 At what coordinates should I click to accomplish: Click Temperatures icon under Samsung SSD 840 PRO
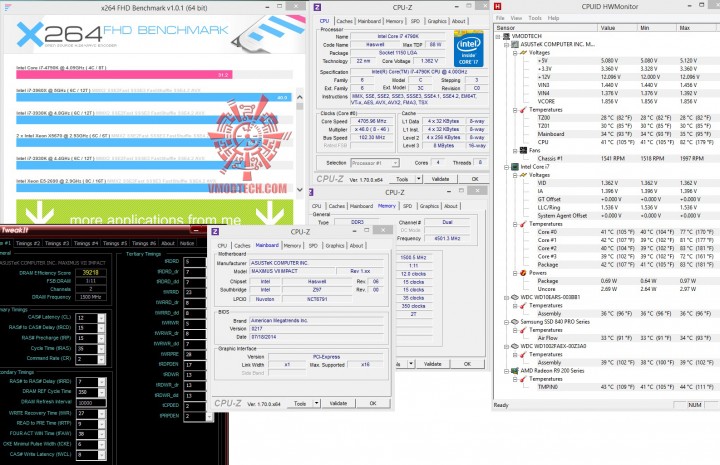523,330
